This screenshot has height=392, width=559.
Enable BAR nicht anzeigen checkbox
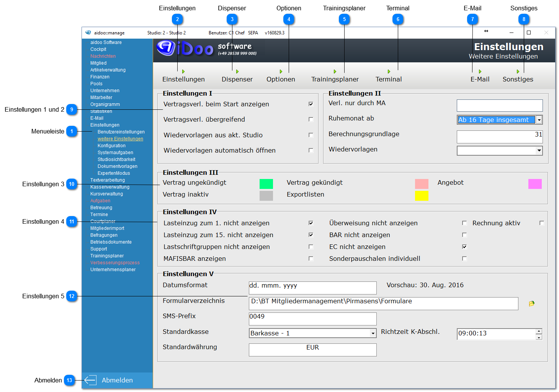coord(464,235)
